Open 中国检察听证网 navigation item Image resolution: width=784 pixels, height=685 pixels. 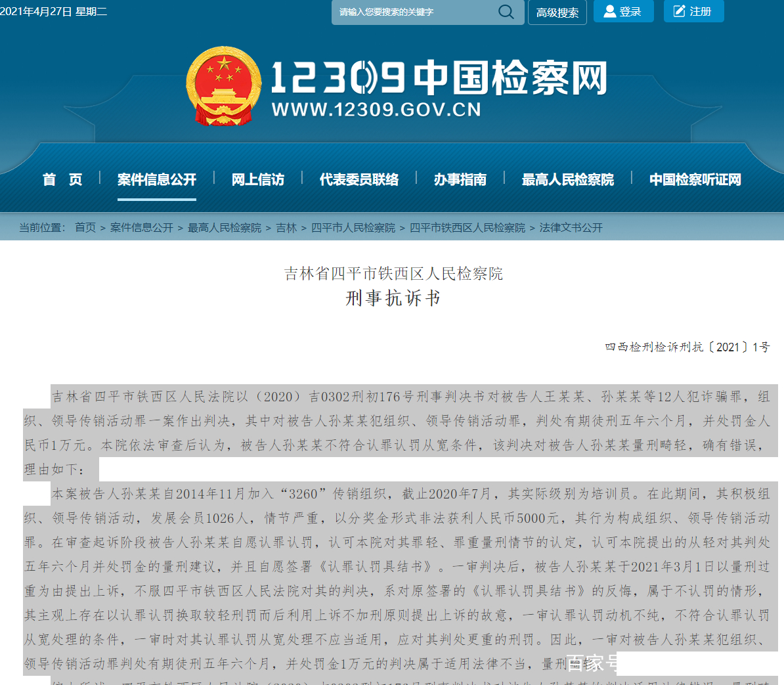(x=695, y=179)
